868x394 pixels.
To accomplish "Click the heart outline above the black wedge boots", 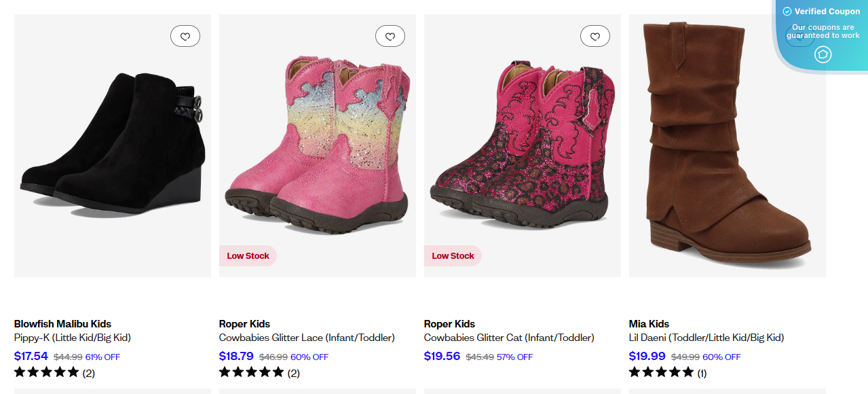I will 185,35.
